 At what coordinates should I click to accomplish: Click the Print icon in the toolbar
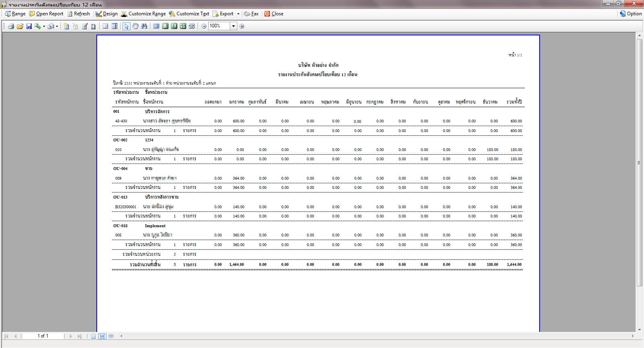click(11, 26)
